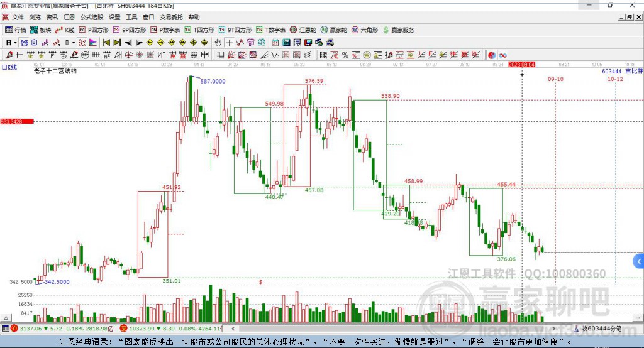644x348 pixels.
Task: Click the 老子十二宫结构 label
Action: pyautogui.click(x=55, y=71)
